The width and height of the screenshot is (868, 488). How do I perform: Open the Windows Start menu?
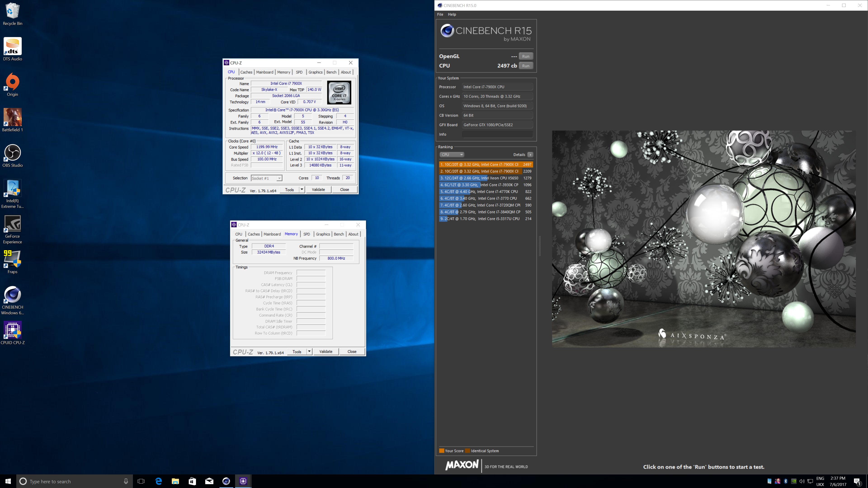pyautogui.click(x=8, y=481)
